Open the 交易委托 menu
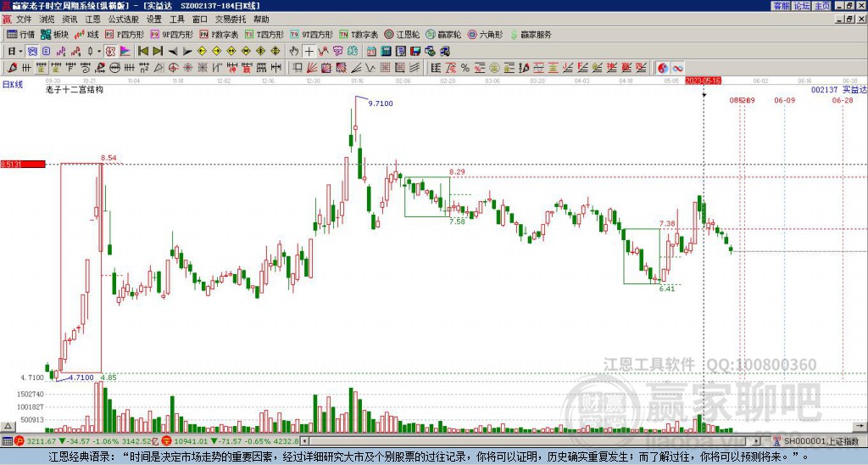The height and width of the screenshot is (465, 868). [231, 20]
